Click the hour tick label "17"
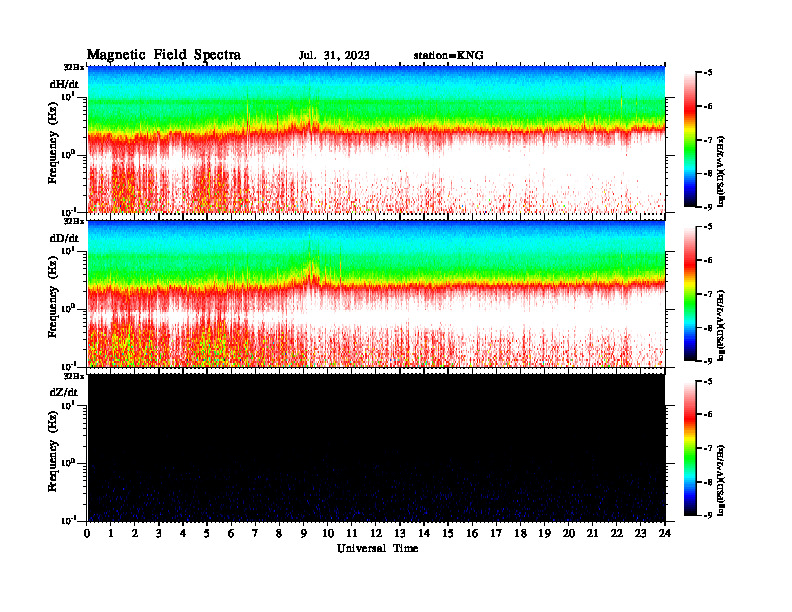 coord(496,534)
